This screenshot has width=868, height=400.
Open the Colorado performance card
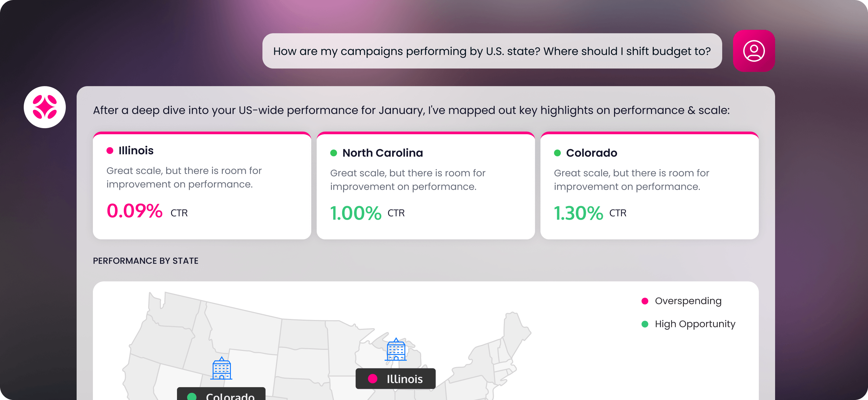click(x=650, y=186)
